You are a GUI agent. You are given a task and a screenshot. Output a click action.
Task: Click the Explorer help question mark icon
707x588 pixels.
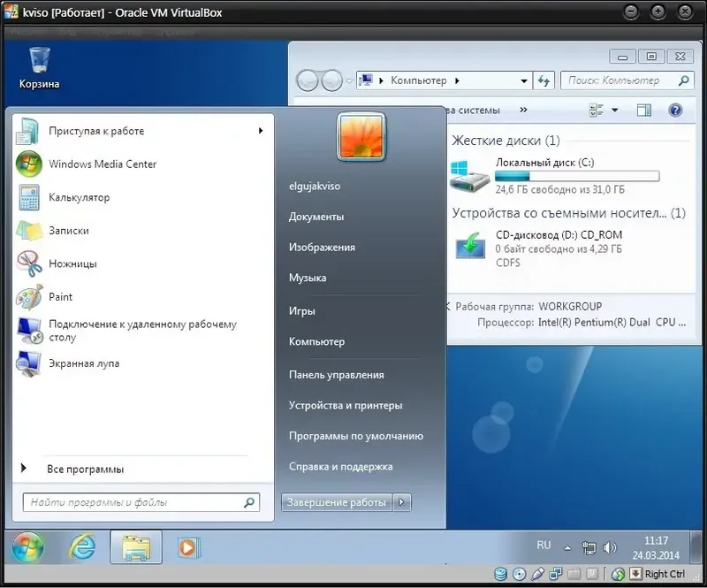(x=675, y=111)
